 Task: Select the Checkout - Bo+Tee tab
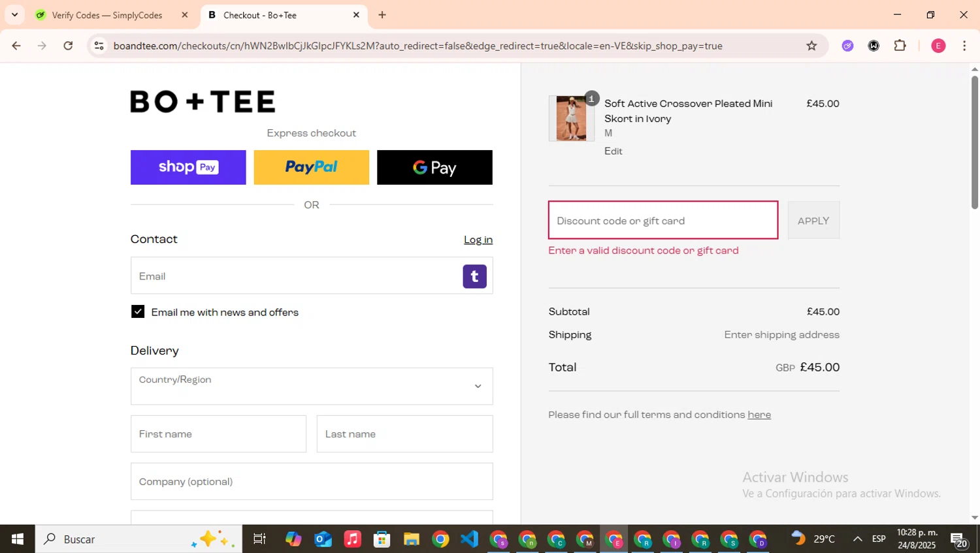point(284,15)
